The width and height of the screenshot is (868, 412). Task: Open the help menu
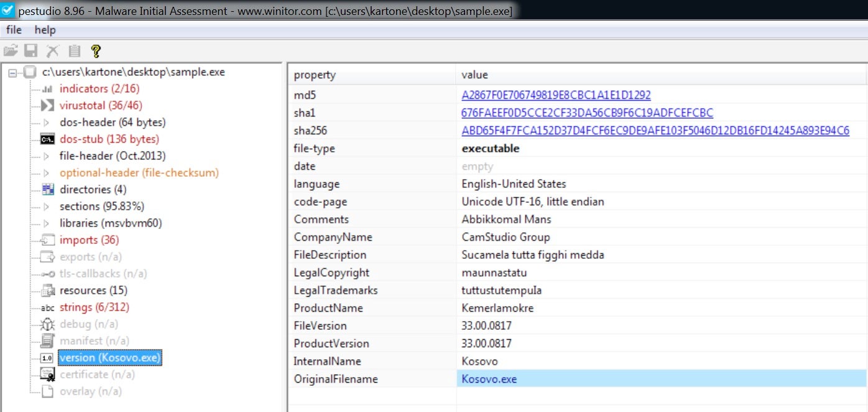[45, 30]
